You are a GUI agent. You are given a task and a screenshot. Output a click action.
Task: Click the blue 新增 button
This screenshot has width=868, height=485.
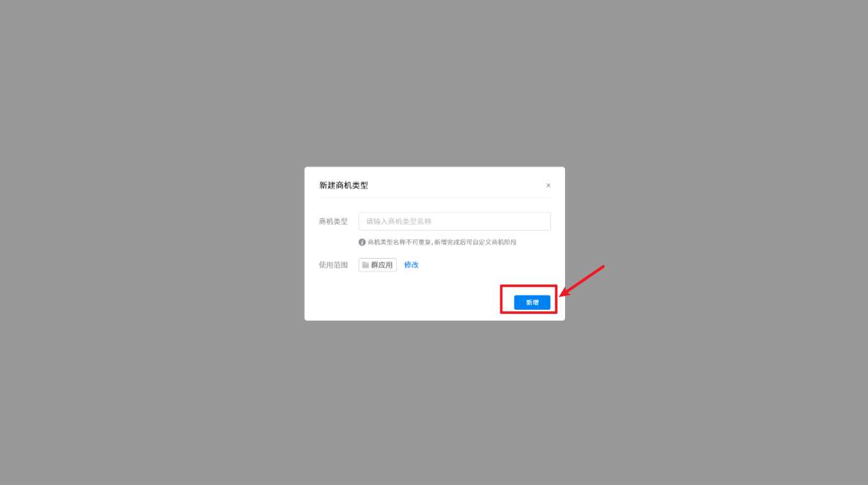[x=532, y=302]
